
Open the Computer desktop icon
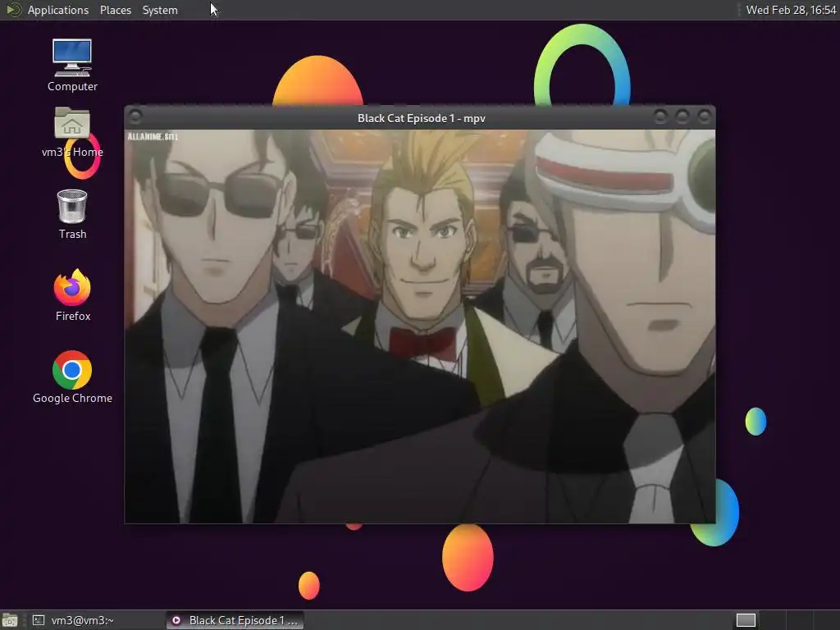[72, 65]
